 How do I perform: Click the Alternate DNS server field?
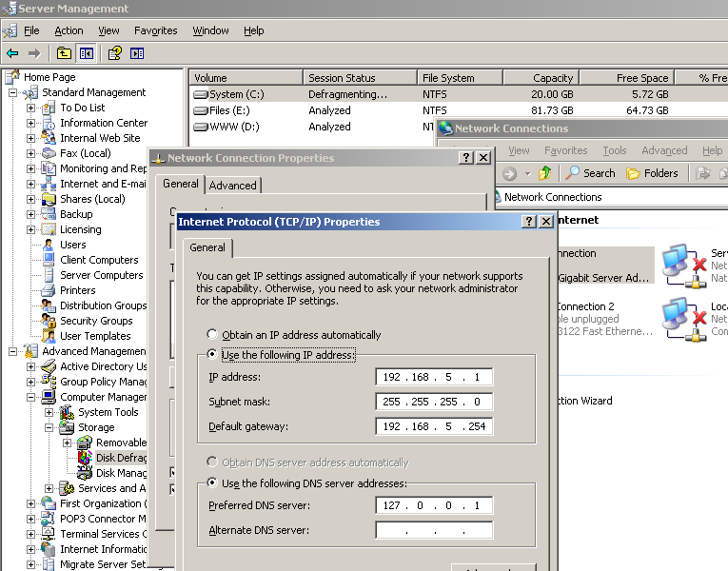point(434,530)
